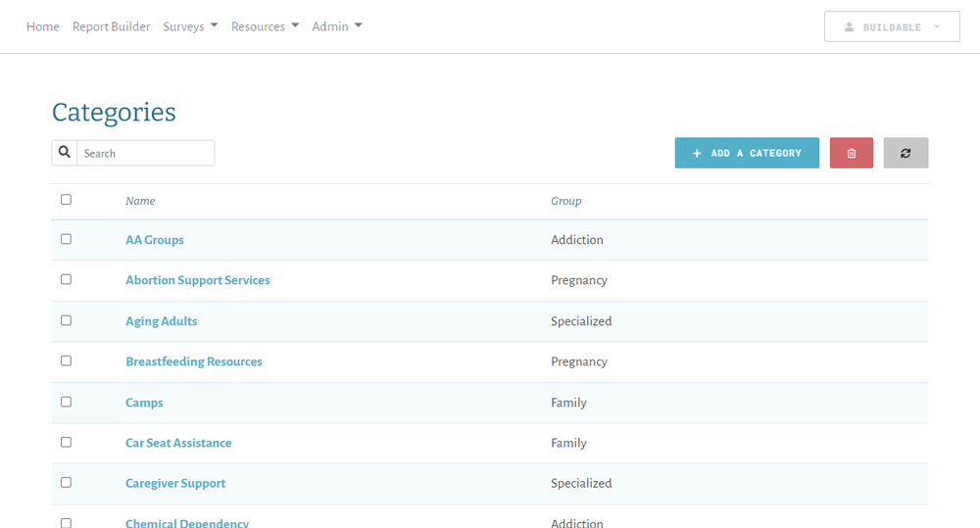Expand the Admin dropdown menu
Image resolution: width=980 pixels, height=528 pixels.
(337, 26)
